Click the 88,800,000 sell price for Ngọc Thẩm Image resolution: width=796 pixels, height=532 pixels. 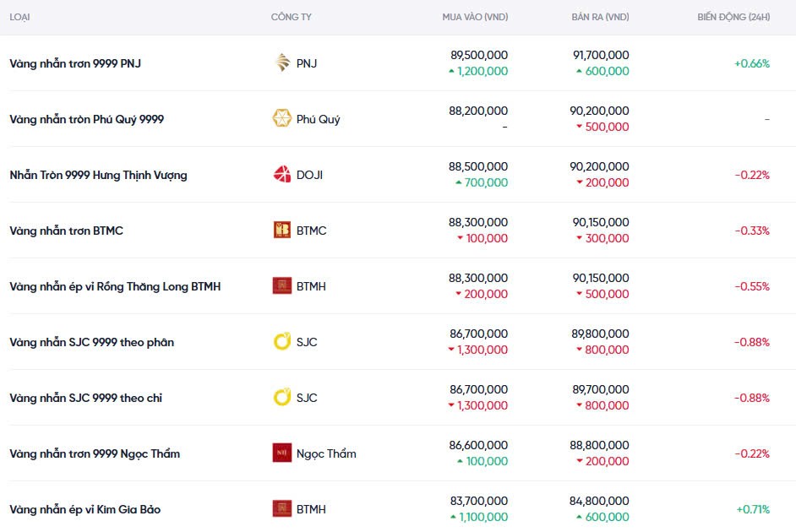[599, 445]
